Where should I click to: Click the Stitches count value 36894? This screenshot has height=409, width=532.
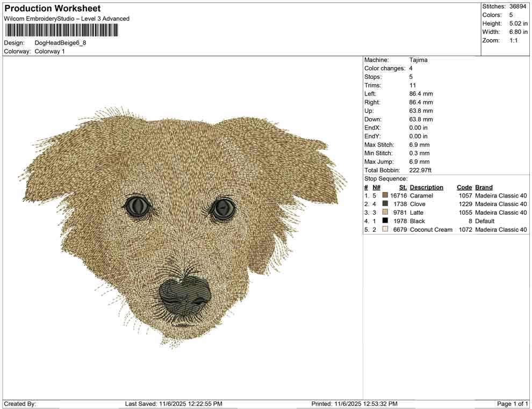519,6
